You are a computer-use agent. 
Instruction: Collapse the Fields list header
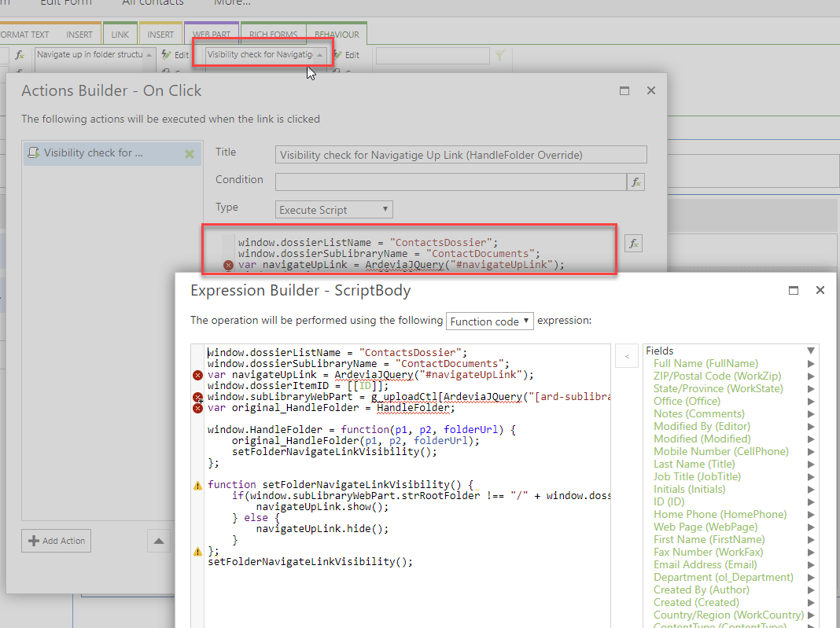[x=810, y=351]
